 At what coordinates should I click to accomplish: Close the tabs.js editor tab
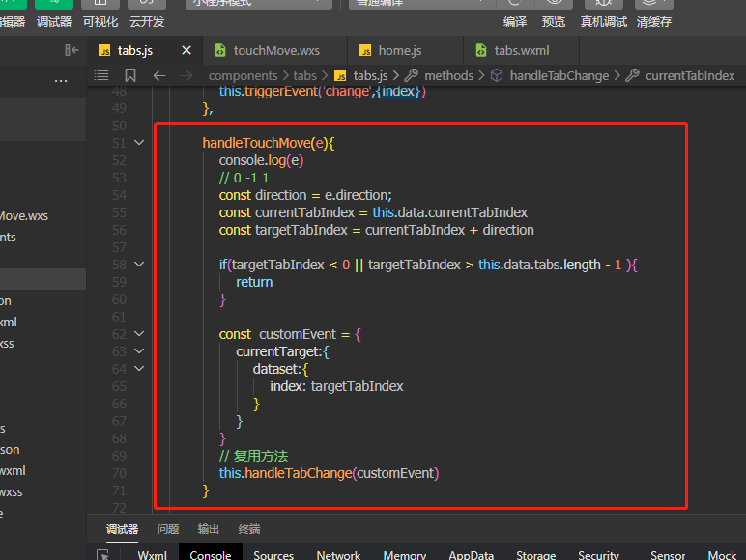pos(186,50)
